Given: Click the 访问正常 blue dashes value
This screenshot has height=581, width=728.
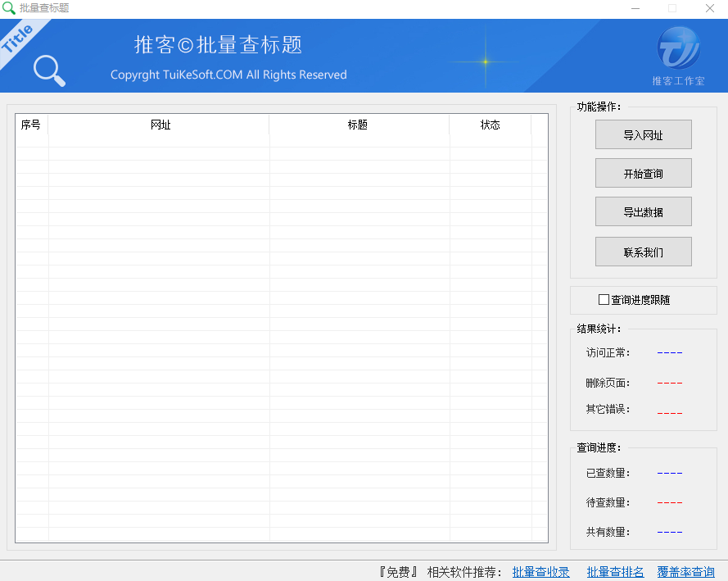Looking at the screenshot, I should 669,352.
